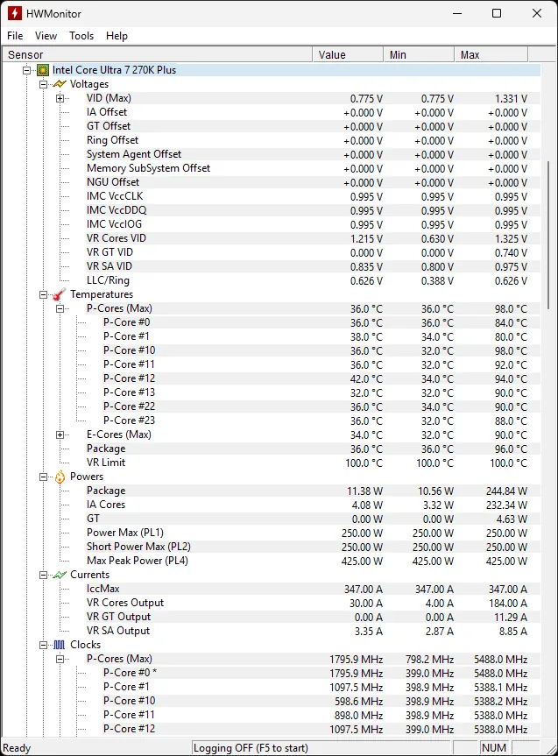
Task: Expand E-Cores (Max) temperatures
Action: pyautogui.click(x=60, y=435)
